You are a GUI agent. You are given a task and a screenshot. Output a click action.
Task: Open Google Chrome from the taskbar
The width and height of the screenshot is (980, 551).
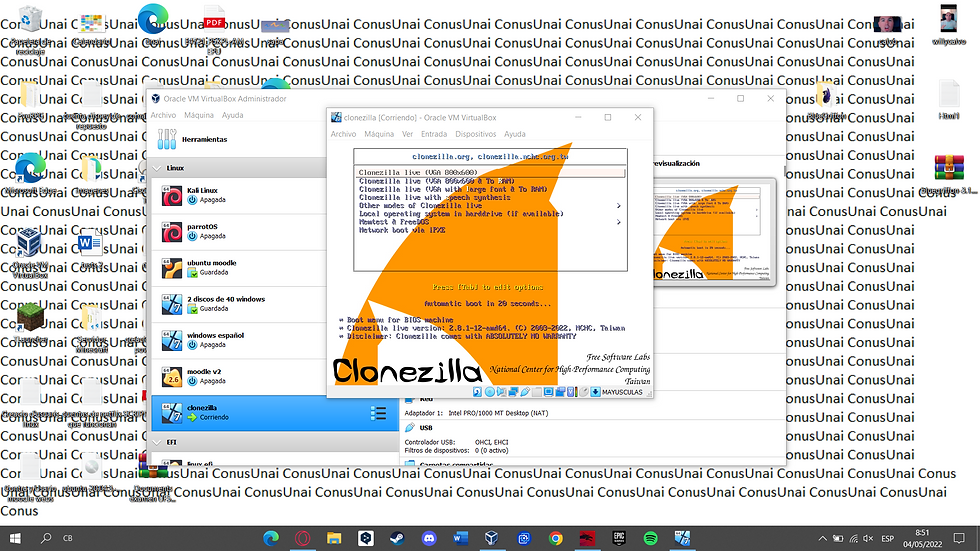[x=555, y=538]
